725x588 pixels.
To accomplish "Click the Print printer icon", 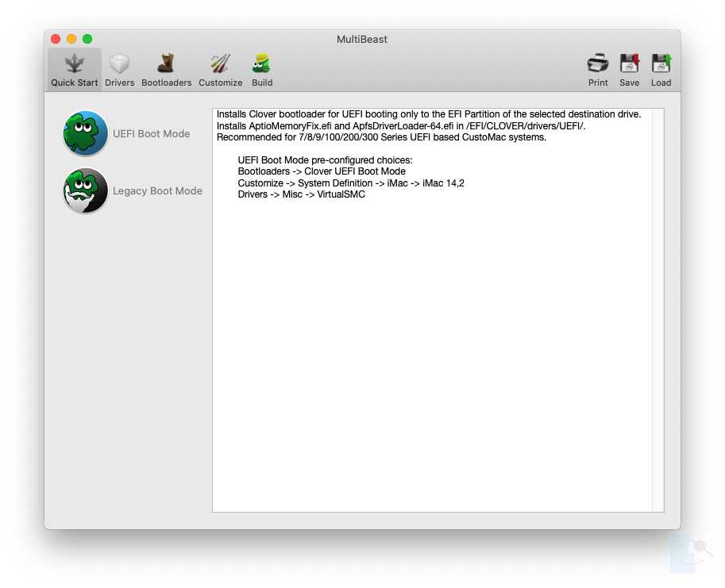I will (x=598, y=63).
